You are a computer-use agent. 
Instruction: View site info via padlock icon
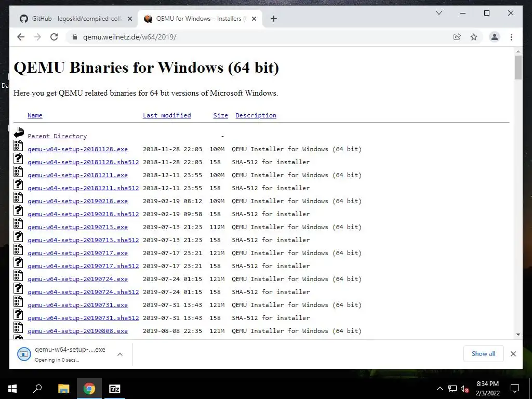coord(75,37)
